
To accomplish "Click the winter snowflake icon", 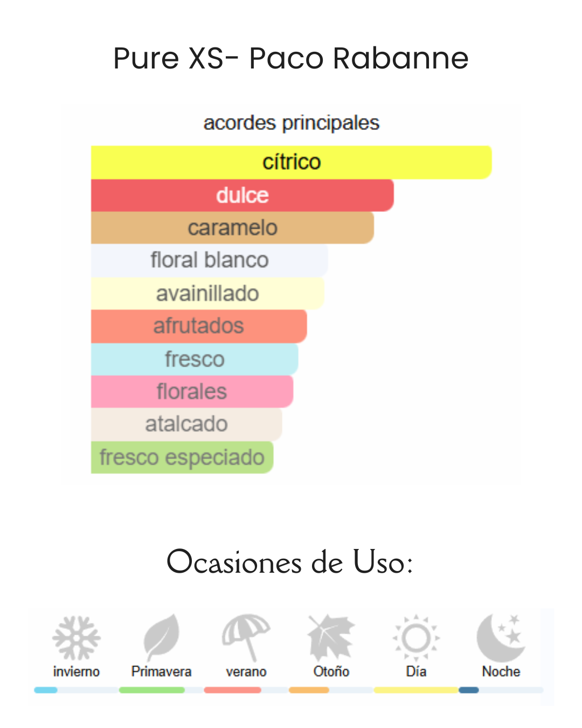I will [x=77, y=638].
